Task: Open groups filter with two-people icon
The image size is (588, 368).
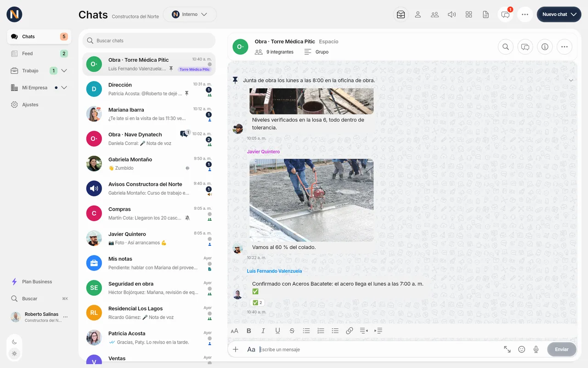Action: pyautogui.click(x=435, y=14)
